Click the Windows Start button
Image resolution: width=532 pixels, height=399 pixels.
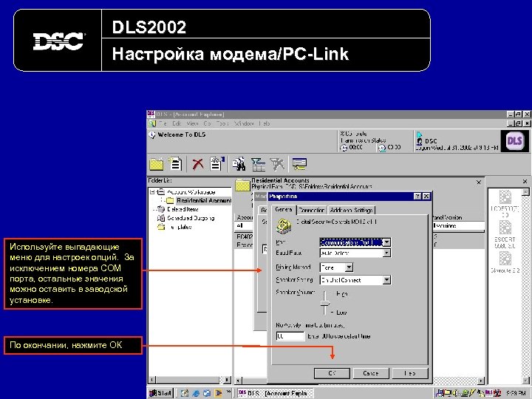click(x=161, y=393)
